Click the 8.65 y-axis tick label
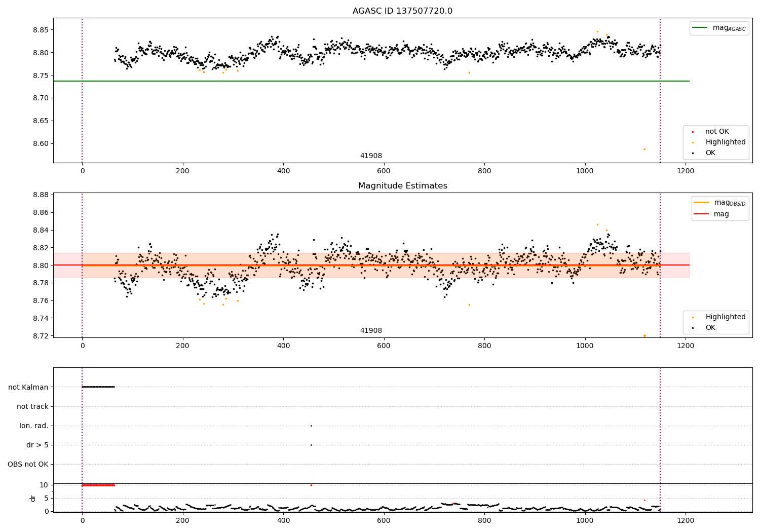The image size is (760, 532). pyautogui.click(x=41, y=121)
